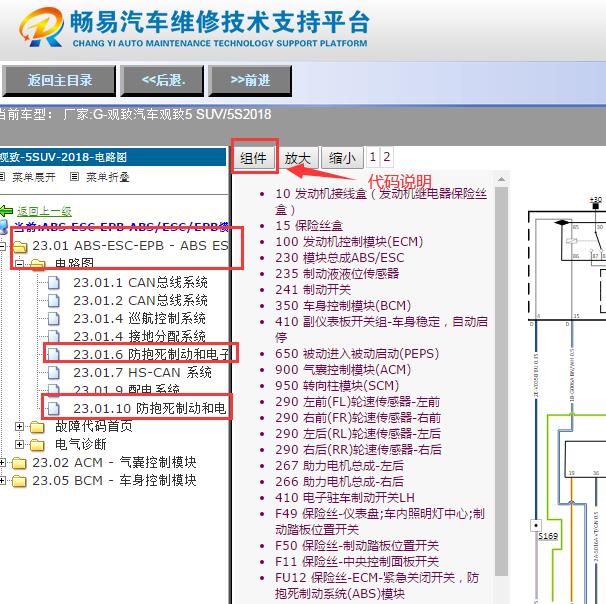Select 900 气囊控制模块(ACM) entry
The height and width of the screenshot is (604, 606).
(343, 370)
